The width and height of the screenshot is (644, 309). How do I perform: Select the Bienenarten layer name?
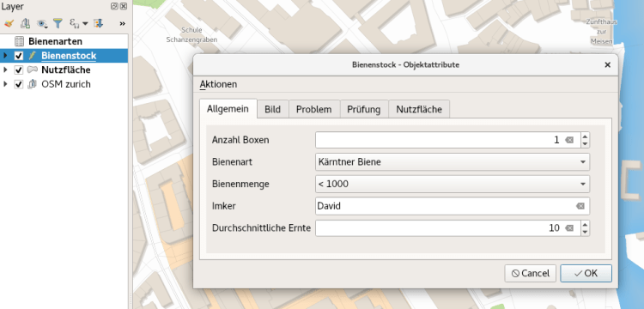(55, 41)
